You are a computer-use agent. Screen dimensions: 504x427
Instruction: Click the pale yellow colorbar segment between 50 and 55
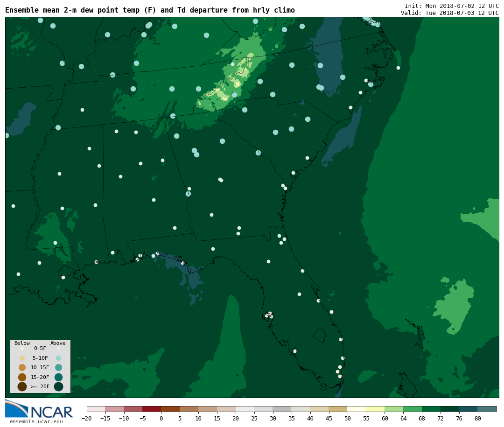click(x=357, y=409)
